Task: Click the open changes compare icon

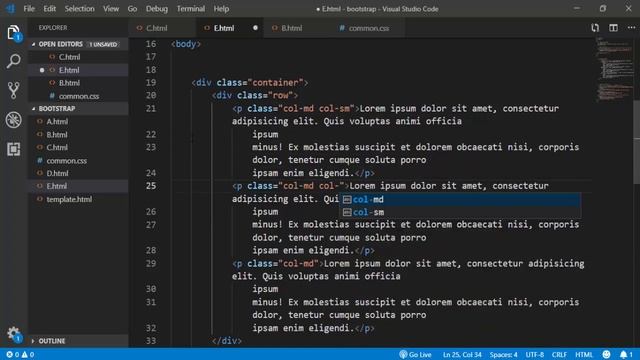Action: pyautogui.click(x=595, y=28)
